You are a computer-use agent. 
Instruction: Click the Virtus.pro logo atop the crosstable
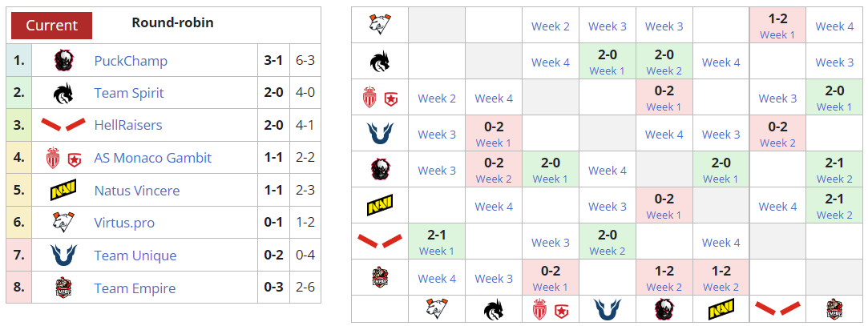pyautogui.click(x=379, y=24)
